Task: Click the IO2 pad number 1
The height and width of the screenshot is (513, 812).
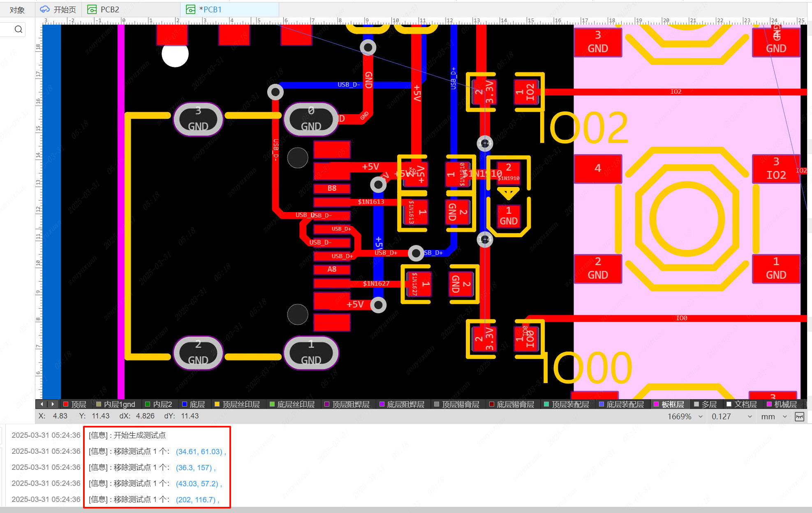Action: [x=527, y=92]
